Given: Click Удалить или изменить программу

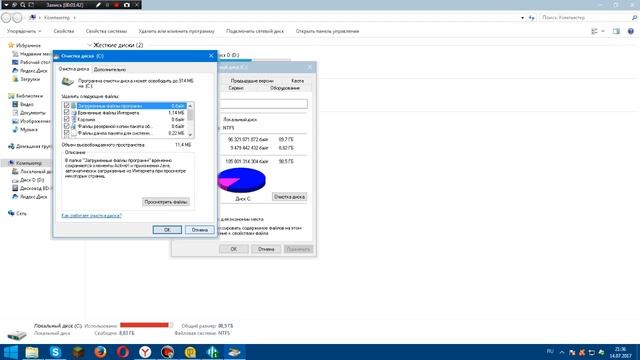Looking at the screenshot, I should [176, 31].
